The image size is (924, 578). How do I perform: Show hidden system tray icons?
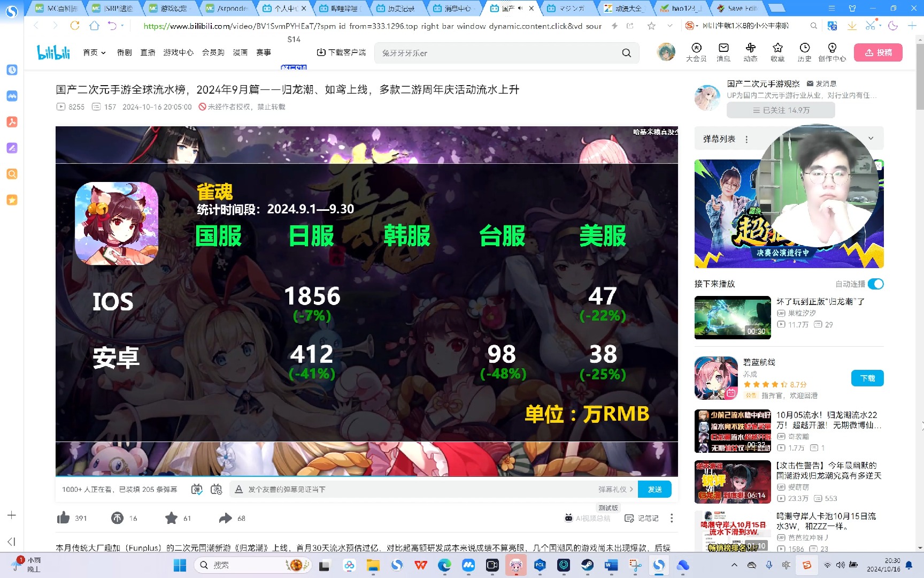point(734,565)
